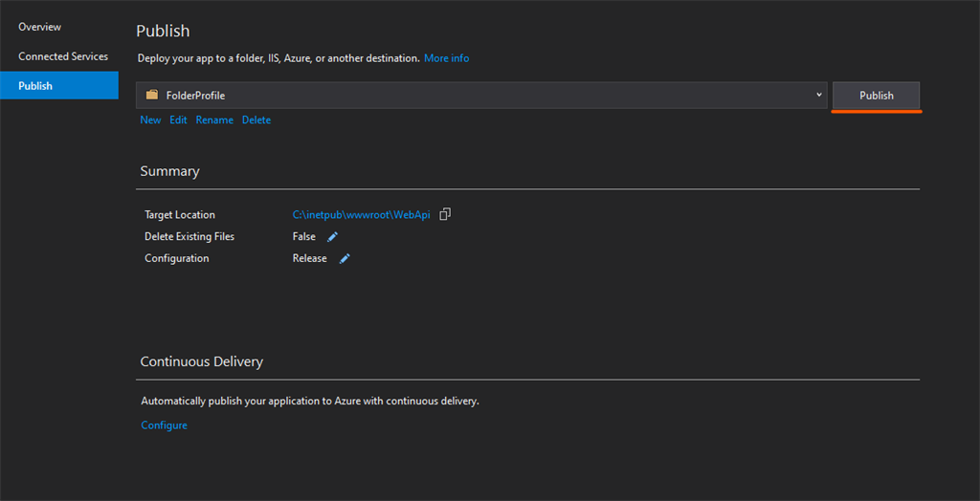Switch to the Overview tab
Viewport: 980px width, 501px height.
tap(39, 27)
